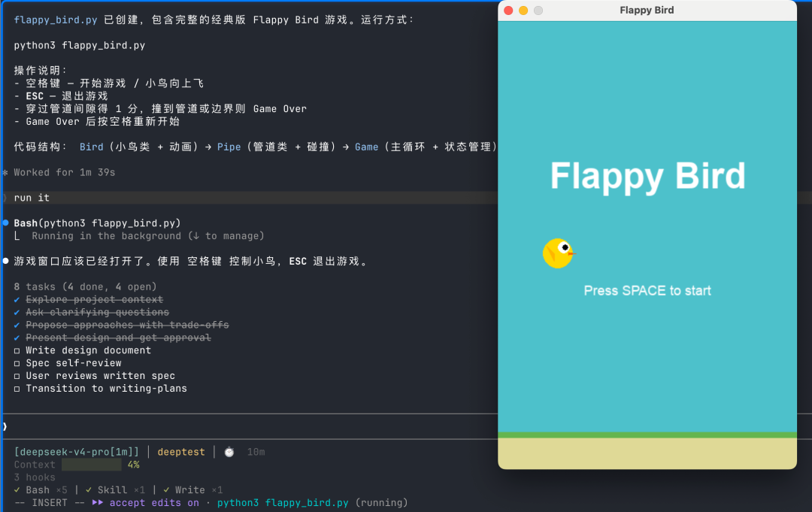
Task: Click the Flappy Bird window title bar text
Action: click(647, 11)
